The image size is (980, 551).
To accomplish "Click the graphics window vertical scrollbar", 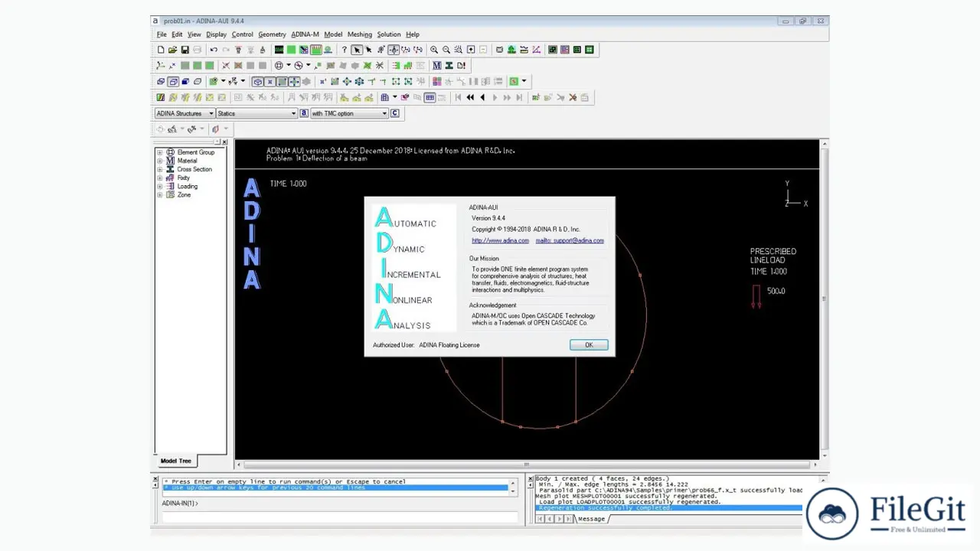I will point(825,298).
